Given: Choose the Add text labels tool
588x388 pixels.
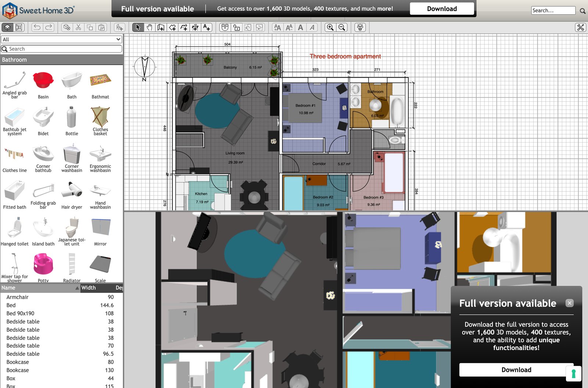Looking at the screenshot, I should tap(207, 27).
